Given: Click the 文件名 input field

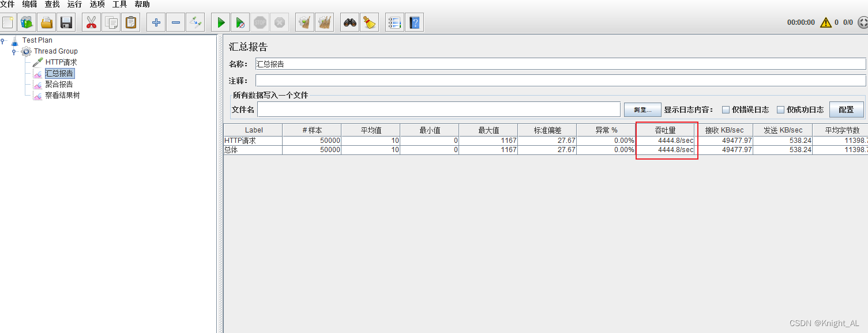Looking at the screenshot, I should (439, 109).
